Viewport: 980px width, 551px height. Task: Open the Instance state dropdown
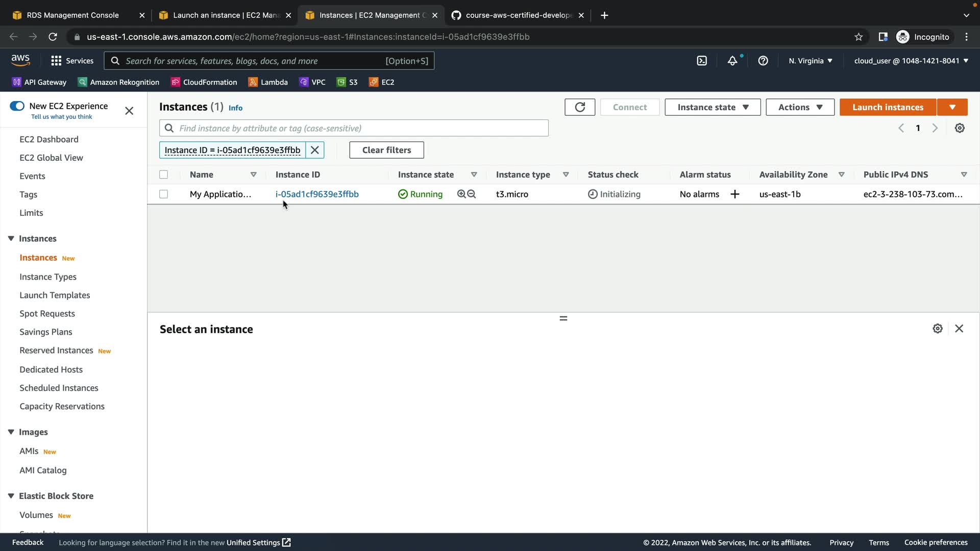tap(713, 107)
